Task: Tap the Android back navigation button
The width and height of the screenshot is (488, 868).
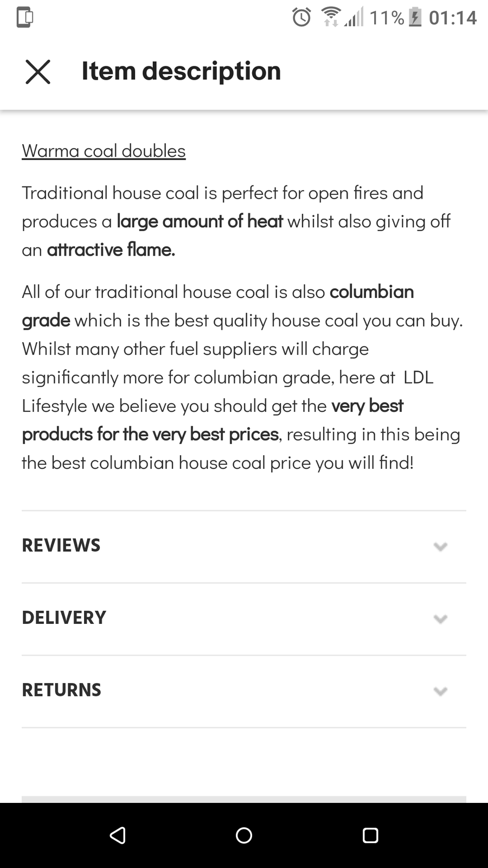Action: tap(118, 835)
